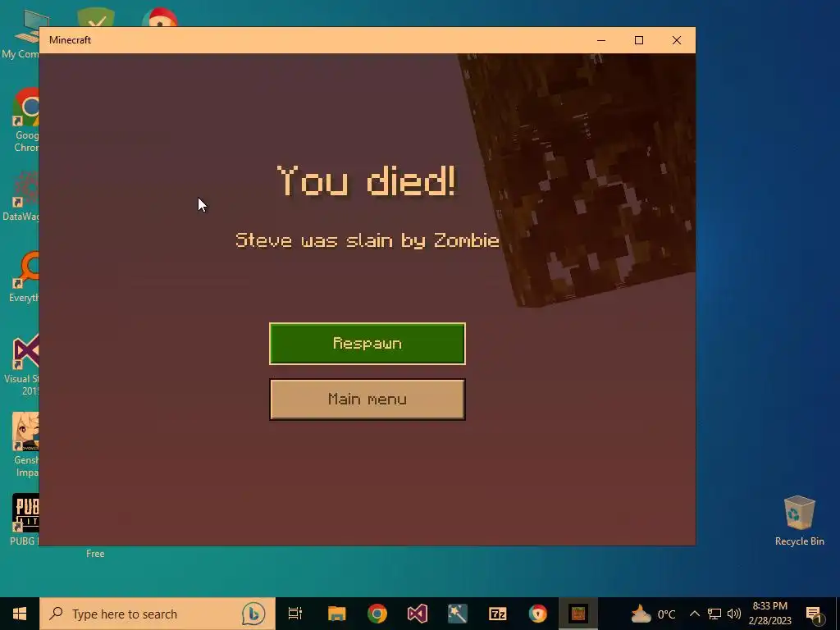Image resolution: width=840 pixels, height=630 pixels.
Task: Select the Google Chrome desktop shortcut
Action: click(25, 120)
